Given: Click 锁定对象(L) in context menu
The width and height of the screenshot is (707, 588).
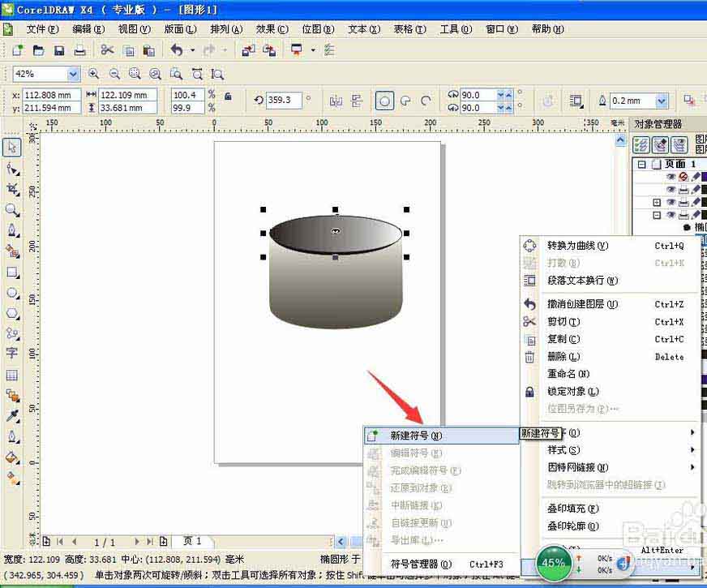Looking at the screenshot, I should click(x=611, y=392).
